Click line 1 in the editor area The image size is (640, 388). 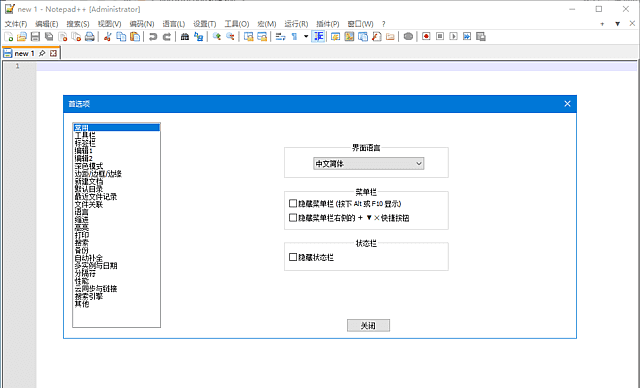pos(336,66)
